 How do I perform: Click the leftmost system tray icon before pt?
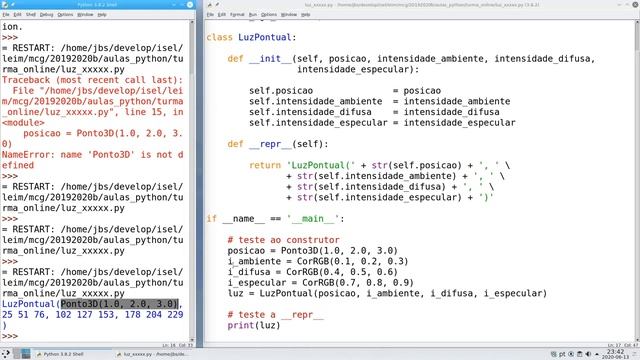click(x=553, y=354)
